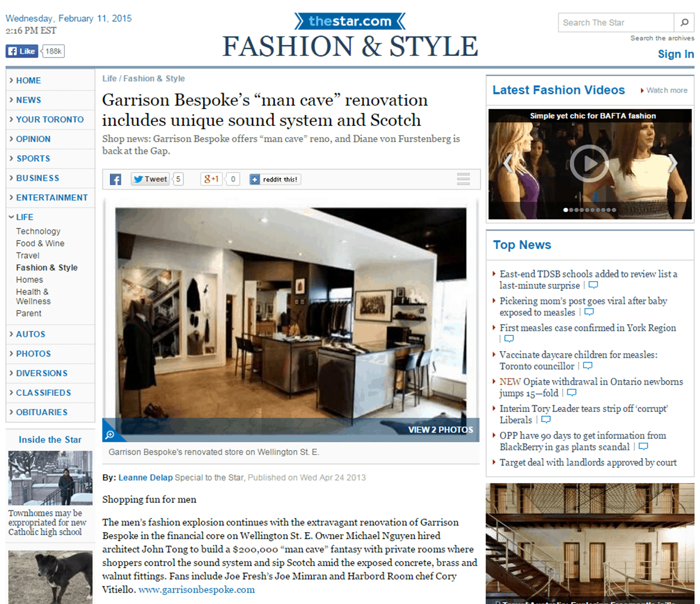Open the dog photo thumbnail in Inside the Star
The height and width of the screenshot is (604, 700).
coord(50,577)
